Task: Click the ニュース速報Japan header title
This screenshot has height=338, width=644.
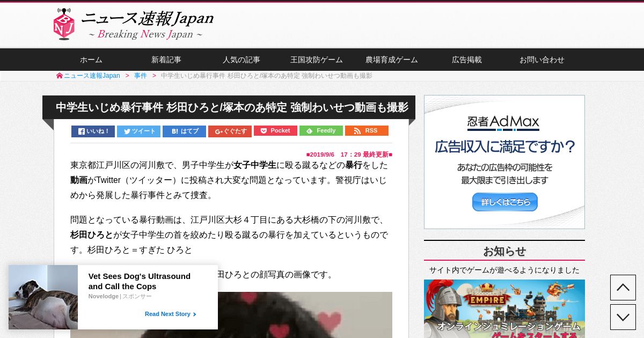Action: 147,19
